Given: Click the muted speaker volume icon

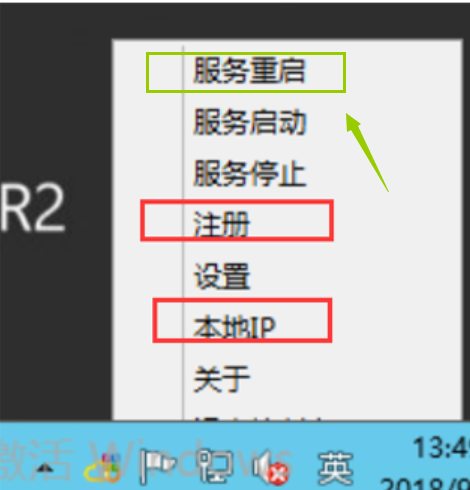Looking at the screenshot, I should 270,467.
